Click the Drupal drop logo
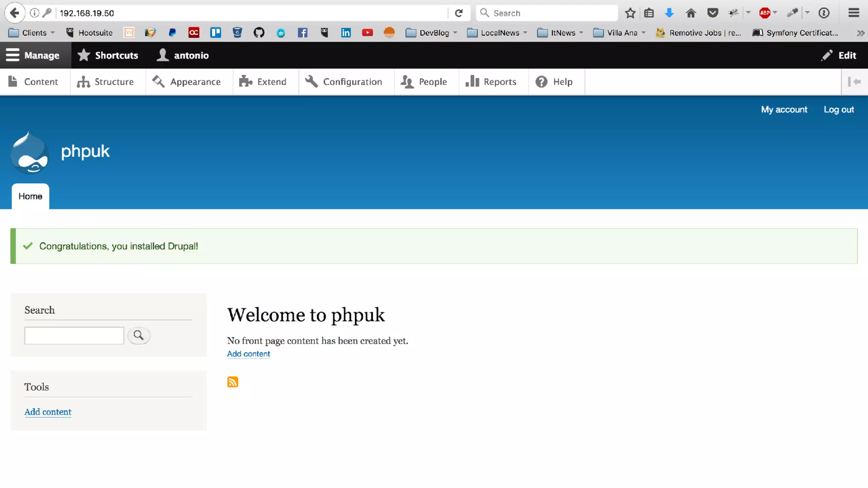Viewport: 868px width, 488px height. 29,153
